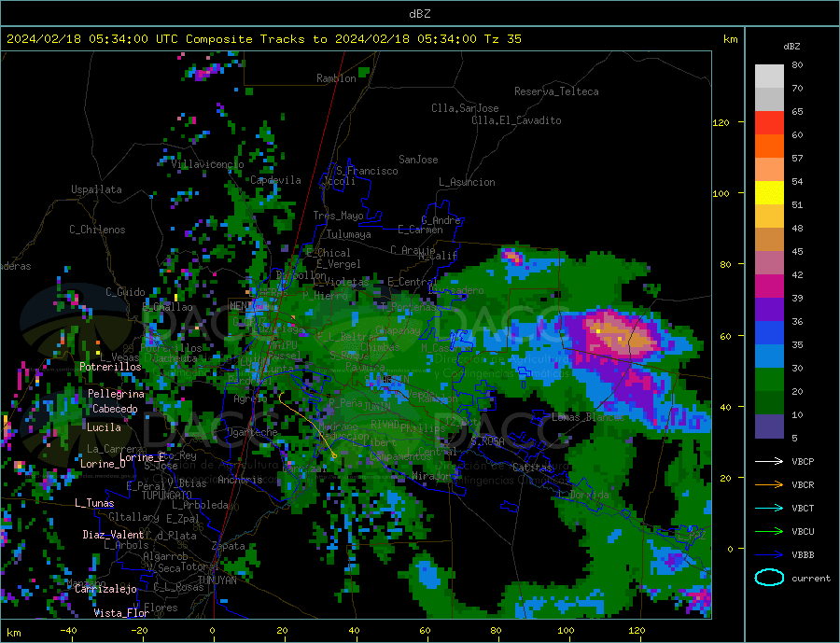The image size is (840, 643).
Task: Click the VBCP legend label
Action: (803, 461)
